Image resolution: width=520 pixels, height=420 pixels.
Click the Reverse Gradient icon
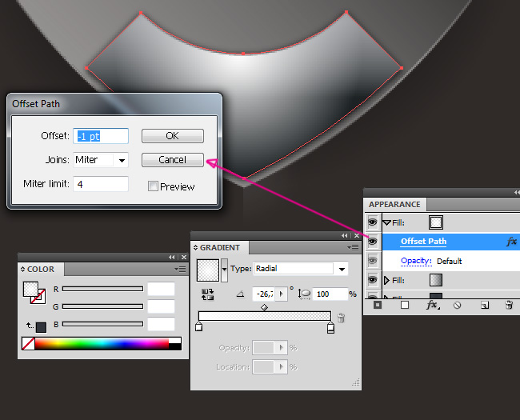(x=208, y=294)
